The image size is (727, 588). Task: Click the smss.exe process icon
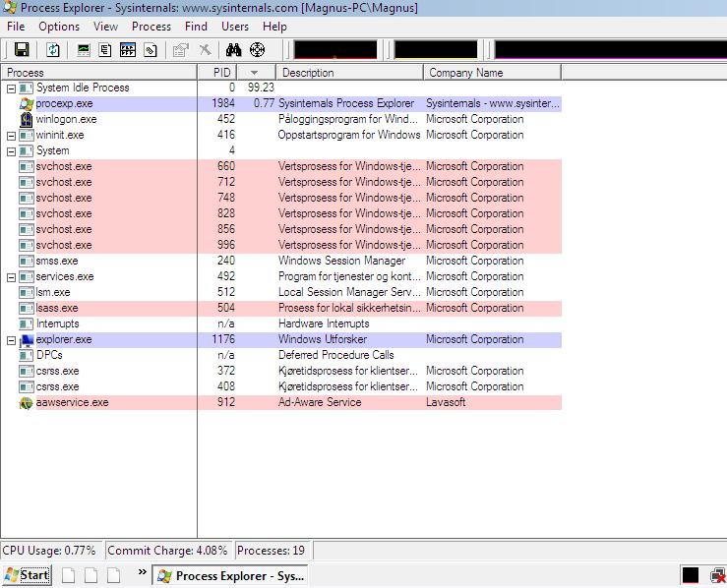27,262
